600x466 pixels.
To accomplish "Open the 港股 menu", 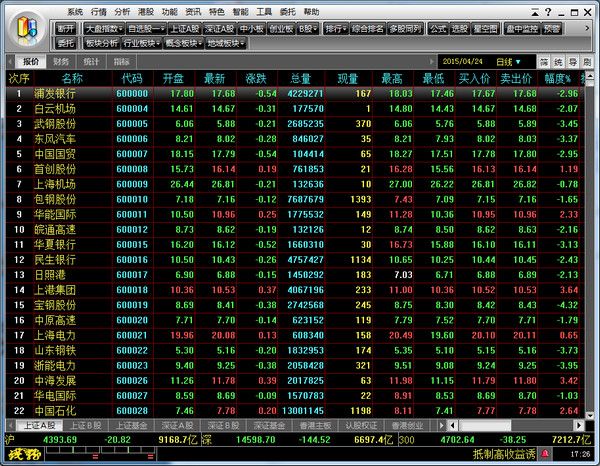I will pyautogui.click(x=146, y=12).
